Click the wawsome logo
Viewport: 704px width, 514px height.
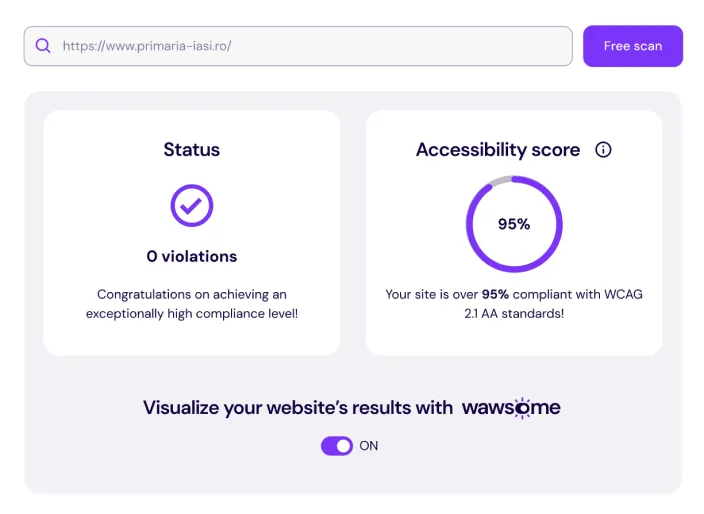pos(511,407)
